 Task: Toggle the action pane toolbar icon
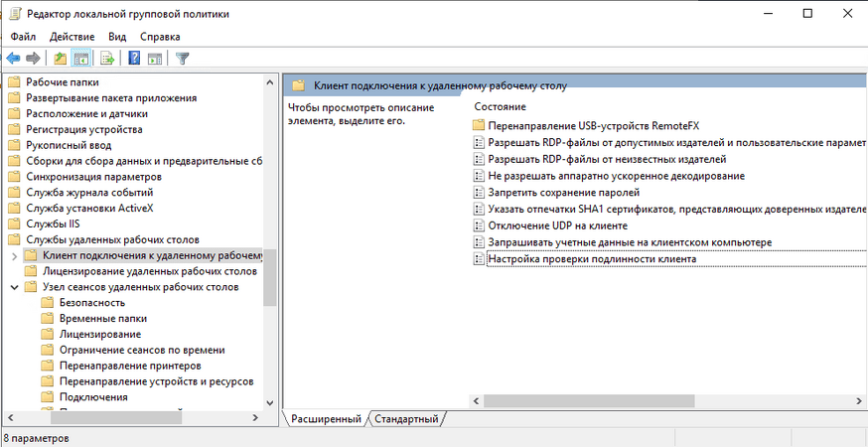point(155,59)
